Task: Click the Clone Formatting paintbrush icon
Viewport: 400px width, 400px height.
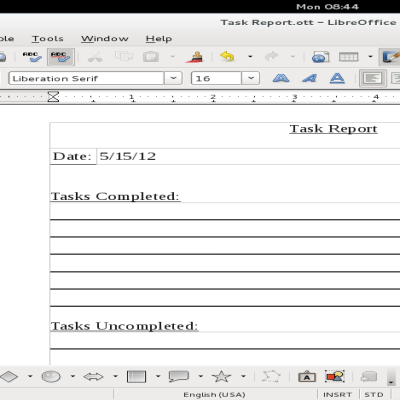Action: (195, 57)
